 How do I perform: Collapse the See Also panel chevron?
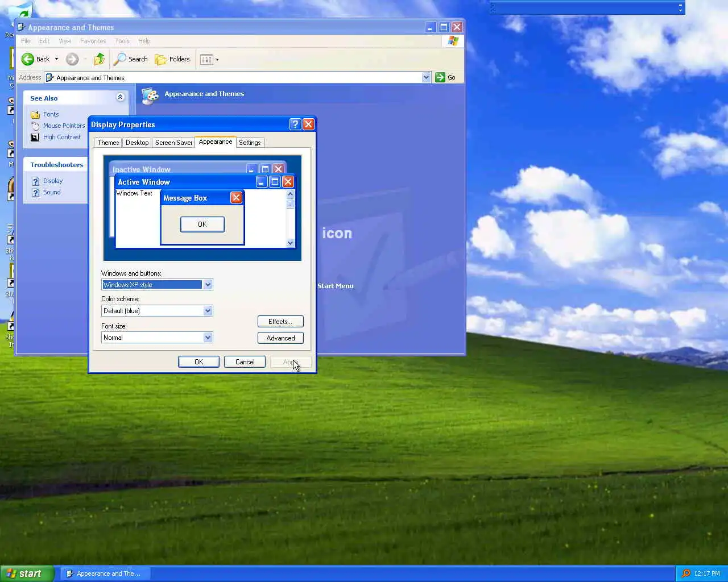click(120, 97)
